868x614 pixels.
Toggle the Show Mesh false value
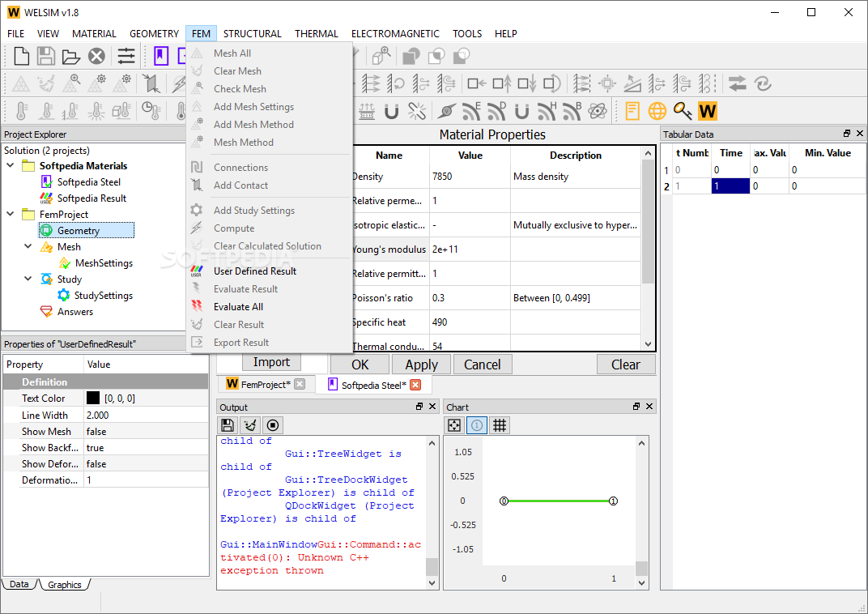[x=146, y=431]
